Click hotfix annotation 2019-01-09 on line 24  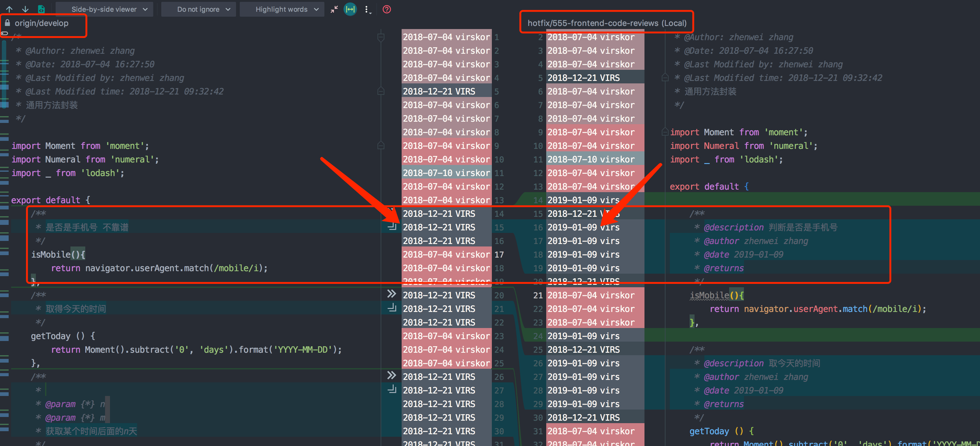595,336
